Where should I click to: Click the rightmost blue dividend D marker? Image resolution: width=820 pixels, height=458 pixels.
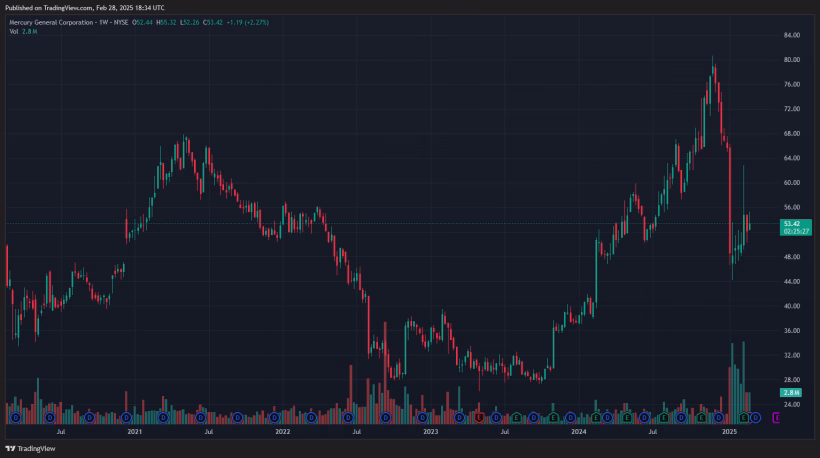coord(755,417)
